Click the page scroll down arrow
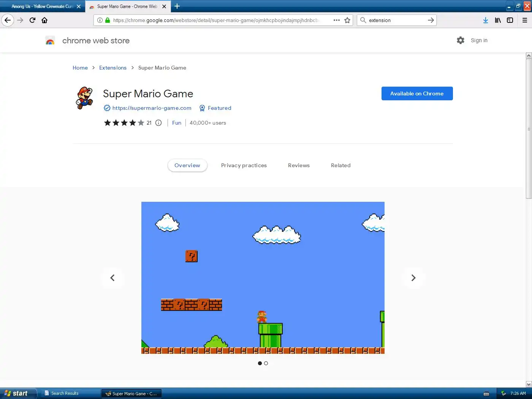 pos(529,384)
